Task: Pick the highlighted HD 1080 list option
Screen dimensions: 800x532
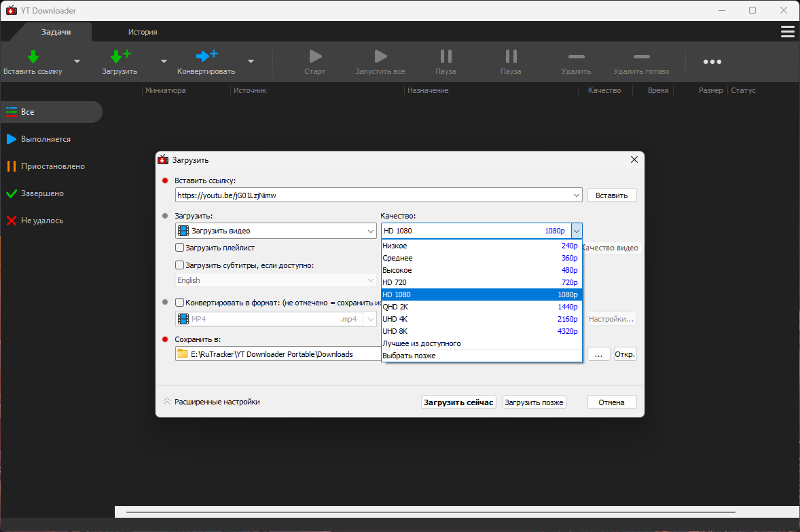Action: click(x=481, y=294)
